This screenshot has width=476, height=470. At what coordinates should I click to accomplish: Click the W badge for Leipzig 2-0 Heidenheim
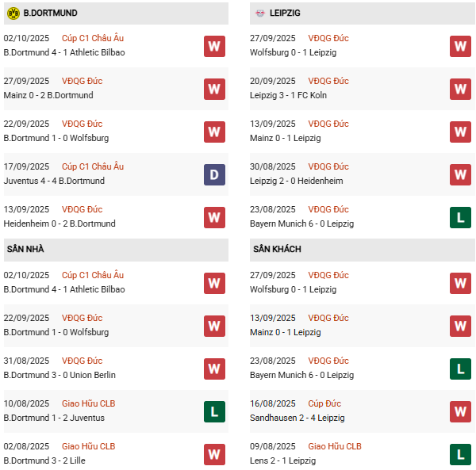pos(460,174)
